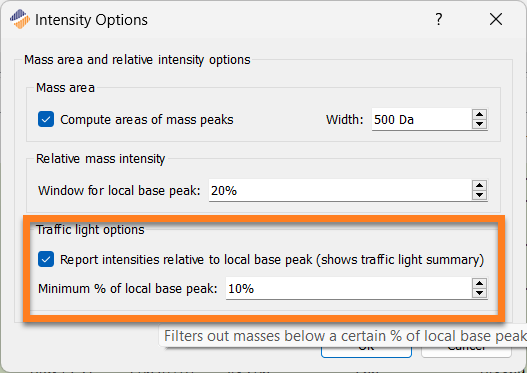Viewport: 527px width, 373px height.
Task: Increase Window for local base peak percentage
Action: [479, 185]
